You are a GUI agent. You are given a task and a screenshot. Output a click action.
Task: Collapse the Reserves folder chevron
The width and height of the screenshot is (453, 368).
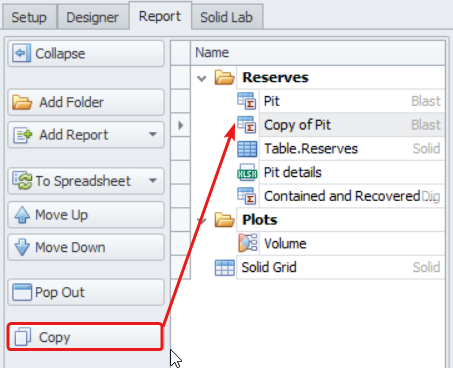coord(201,79)
